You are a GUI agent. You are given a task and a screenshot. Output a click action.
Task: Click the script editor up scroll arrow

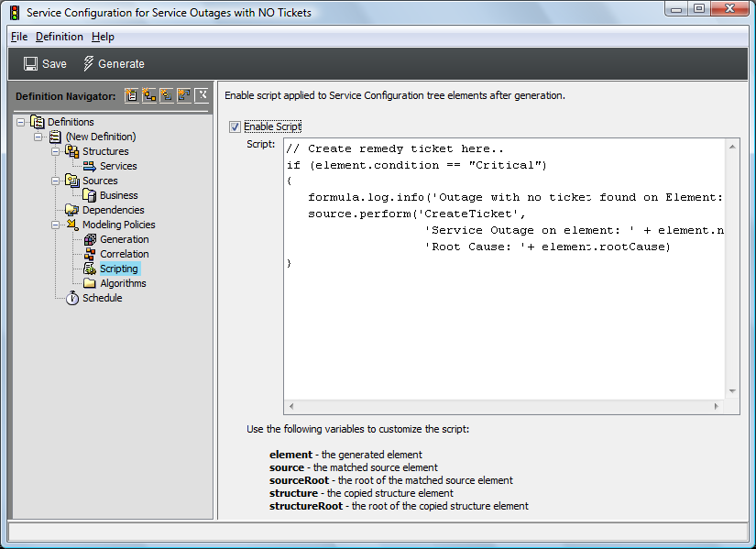click(732, 147)
